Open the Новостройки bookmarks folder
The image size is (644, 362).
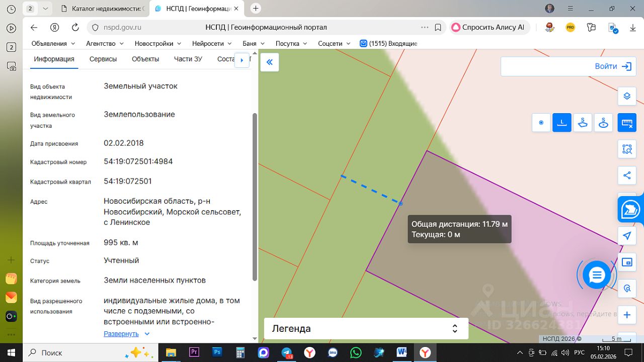pyautogui.click(x=158, y=44)
